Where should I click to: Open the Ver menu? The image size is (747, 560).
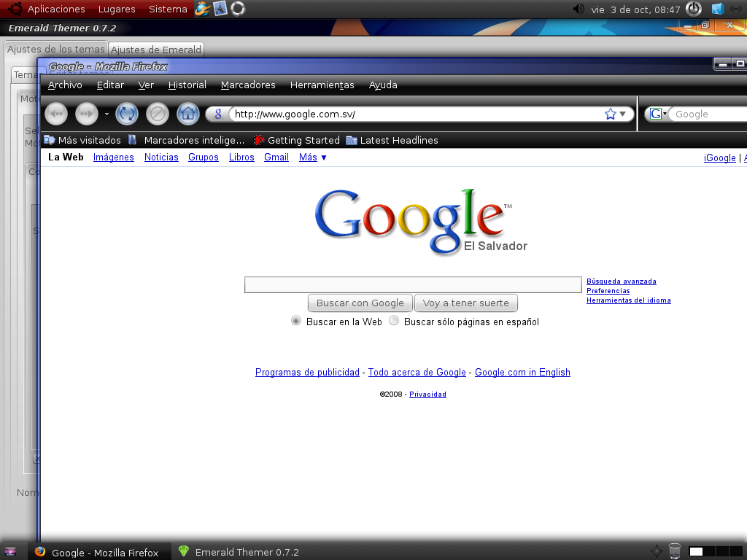coord(146,85)
